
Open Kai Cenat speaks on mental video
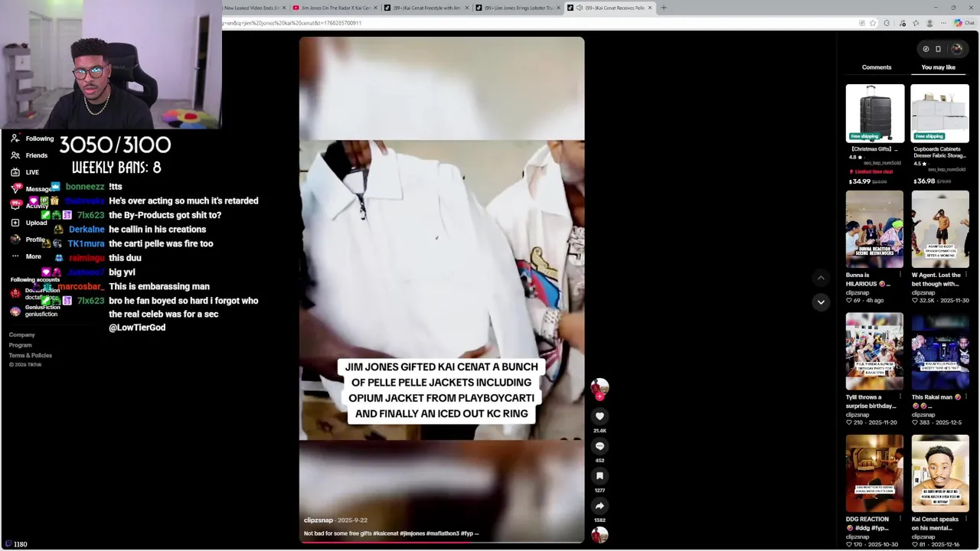point(940,474)
